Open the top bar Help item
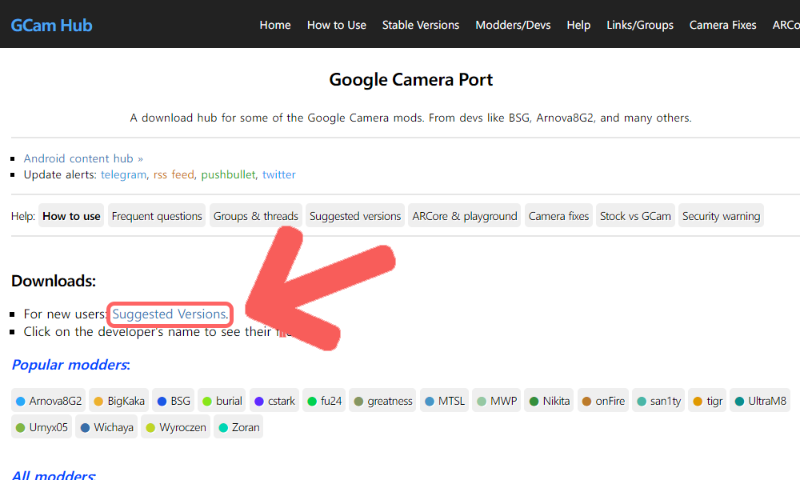800x480 pixels. pos(579,25)
